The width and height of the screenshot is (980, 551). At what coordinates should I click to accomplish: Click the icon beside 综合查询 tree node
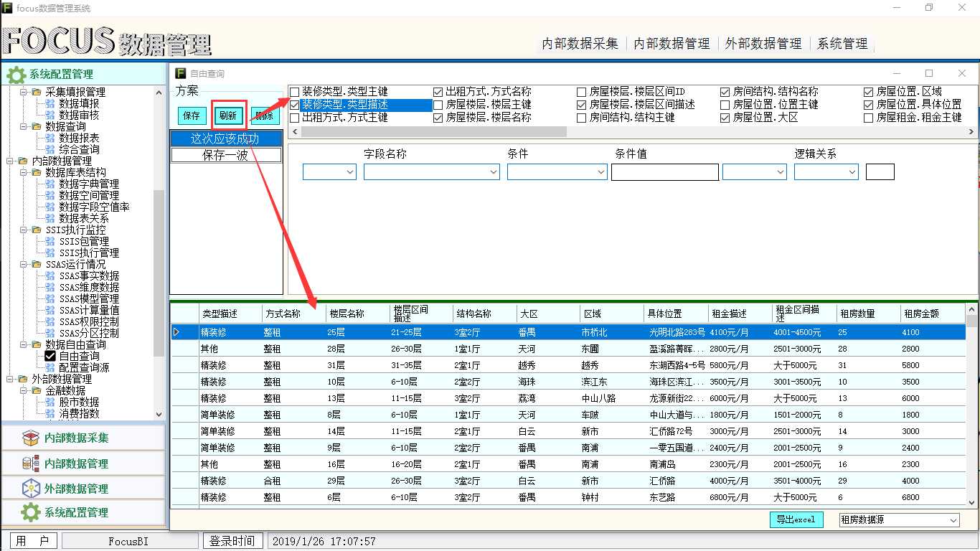[x=50, y=149]
